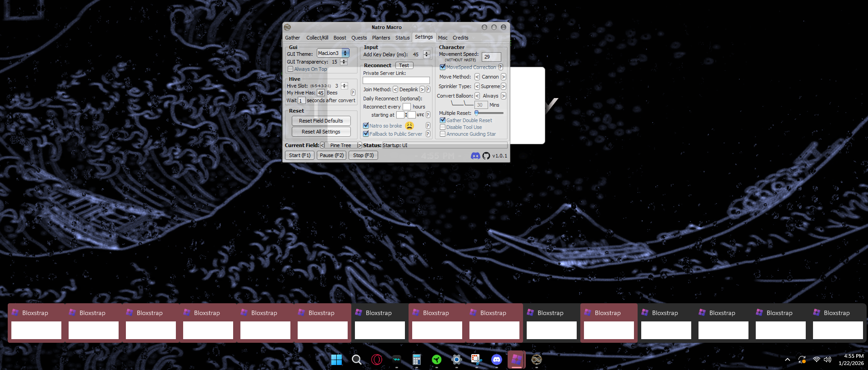
Task: Click the Stop (F3) button
Action: click(364, 155)
